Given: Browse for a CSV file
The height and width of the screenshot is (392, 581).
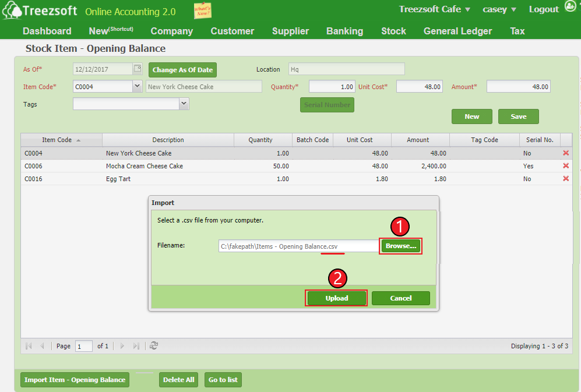Looking at the screenshot, I should 400,245.
